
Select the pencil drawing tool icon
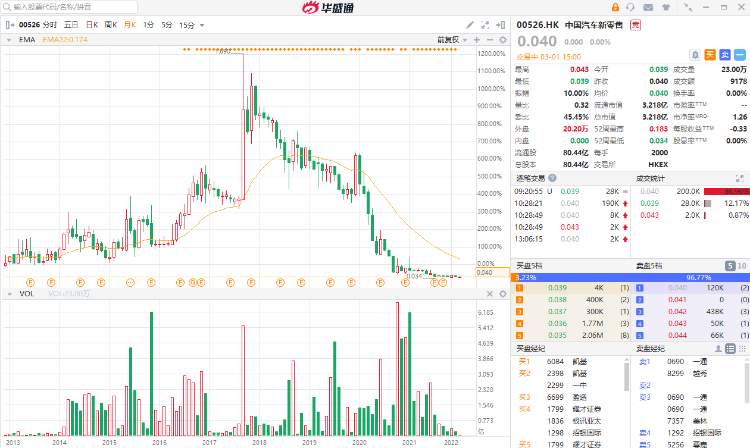click(470, 25)
